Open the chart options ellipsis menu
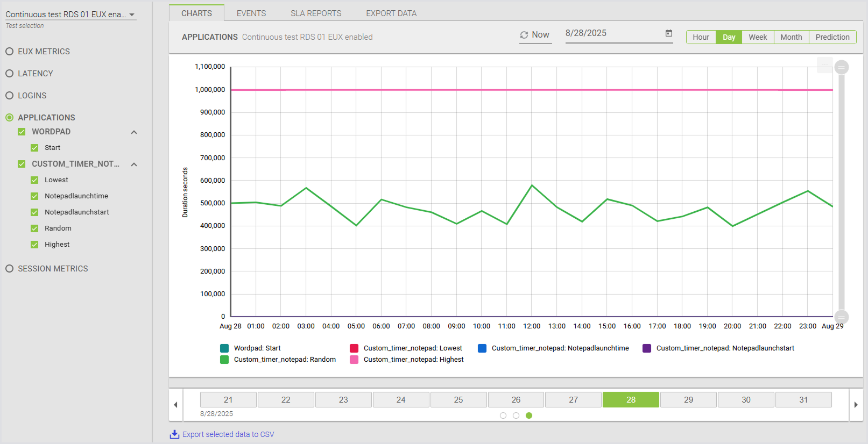868x444 pixels. tap(824, 66)
